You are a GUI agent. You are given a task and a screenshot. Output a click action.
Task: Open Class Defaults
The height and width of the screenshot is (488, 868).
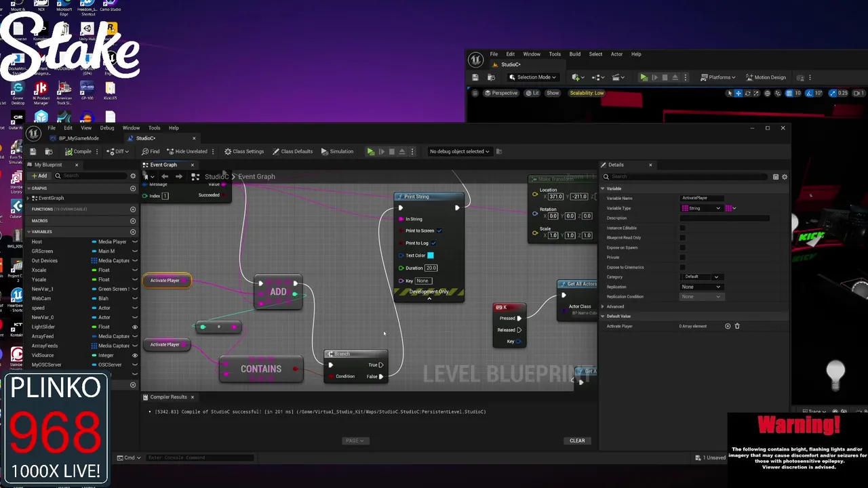click(292, 151)
